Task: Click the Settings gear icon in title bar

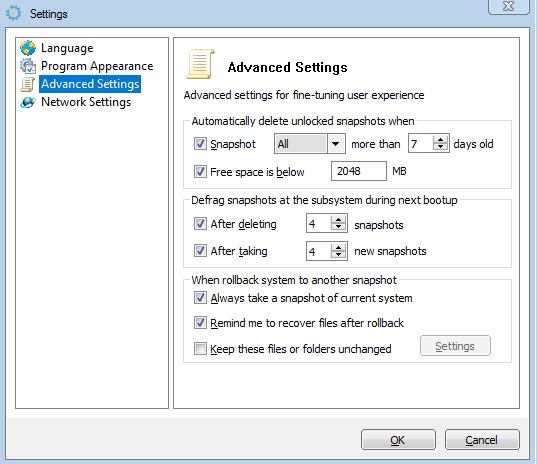Action: [14, 13]
